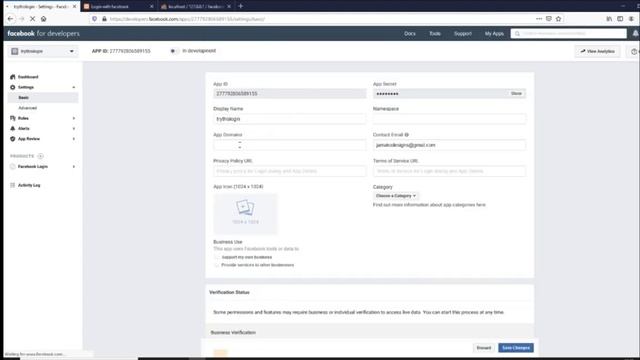
Task: Click the Privacy Policy URL field
Action: (289, 171)
